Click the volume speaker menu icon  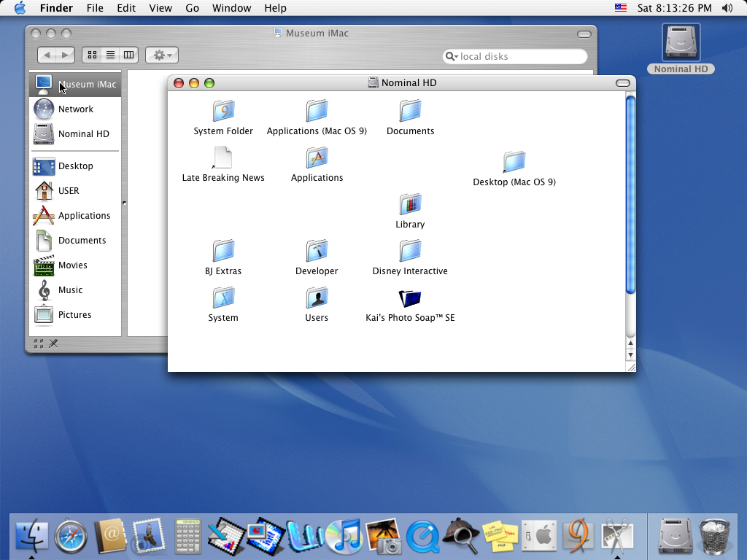tap(727, 7)
